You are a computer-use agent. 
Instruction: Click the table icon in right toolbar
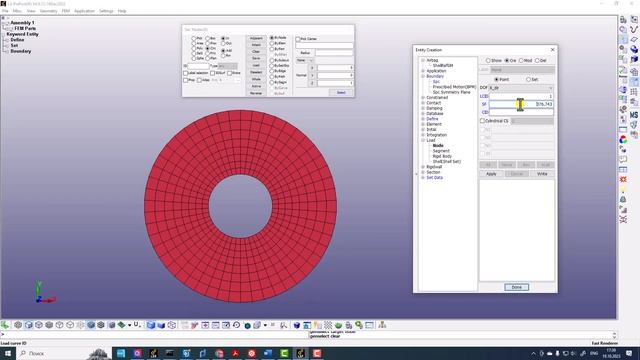(x=623, y=169)
